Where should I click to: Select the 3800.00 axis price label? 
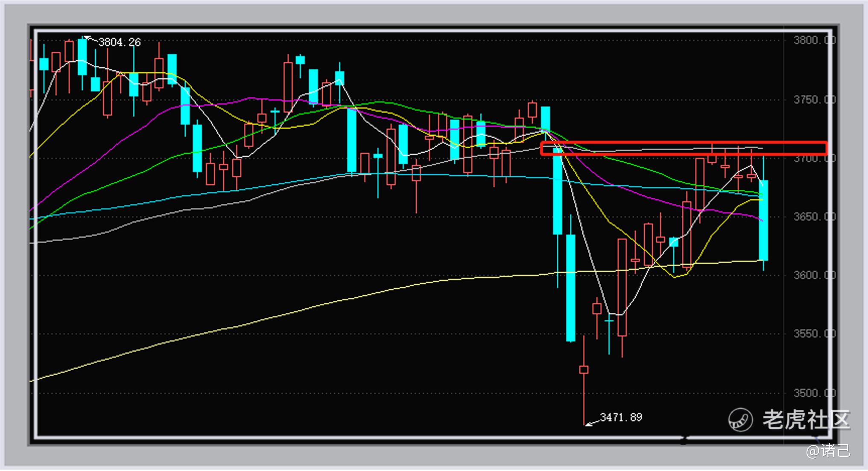(814, 41)
